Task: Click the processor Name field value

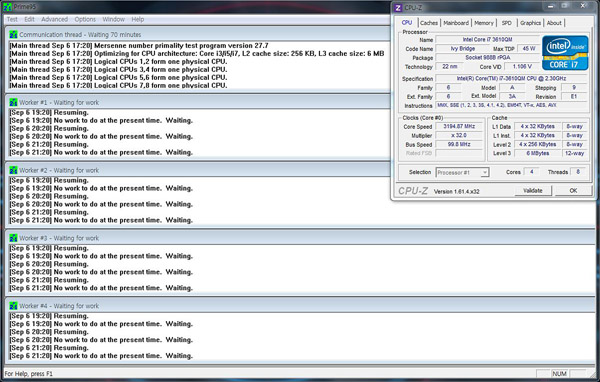Action: click(x=487, y=39)
